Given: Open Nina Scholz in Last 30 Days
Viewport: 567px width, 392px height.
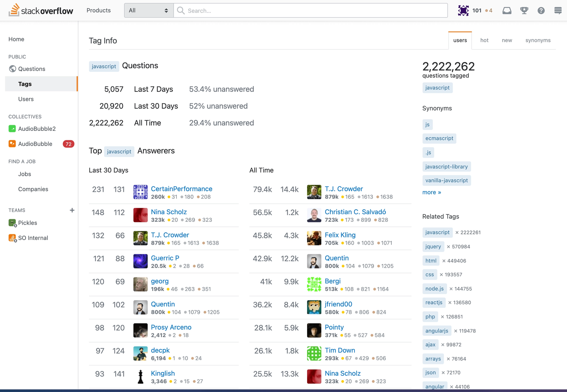Looking at the screenshot, I should click(x=169, y=212).
